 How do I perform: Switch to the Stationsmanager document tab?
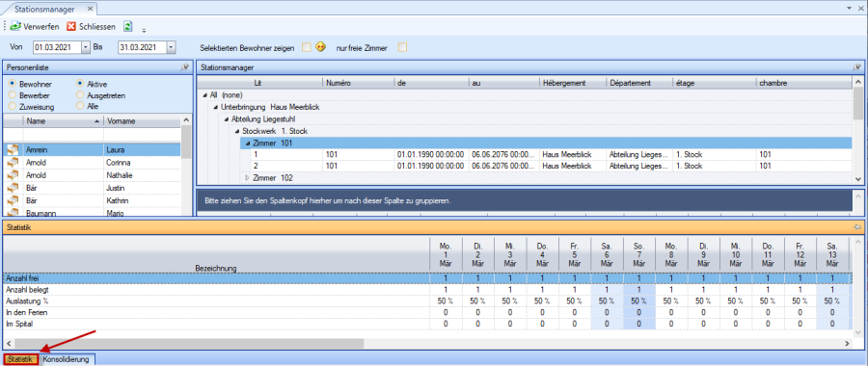click(44, 9)
